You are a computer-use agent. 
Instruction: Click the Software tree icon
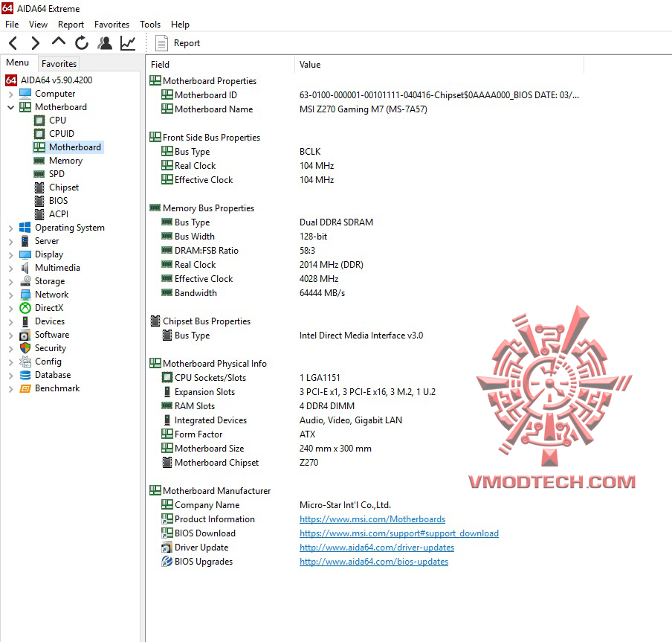pos(25,335)
